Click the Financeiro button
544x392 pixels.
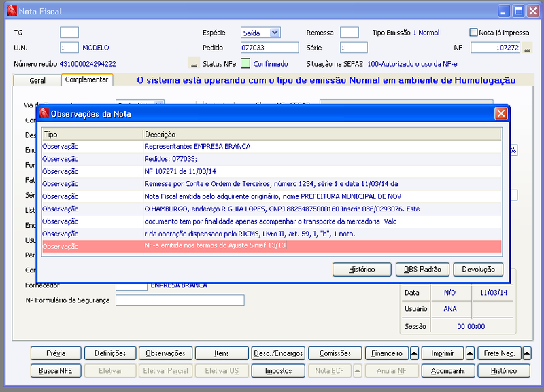387,353
